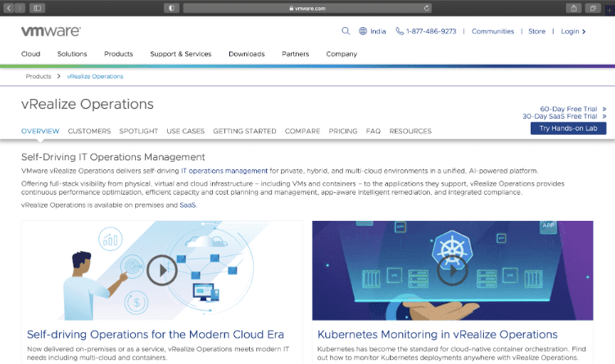615x364 pixels.
Task: Click the phone handset icon
Action: tap(400, 31)
